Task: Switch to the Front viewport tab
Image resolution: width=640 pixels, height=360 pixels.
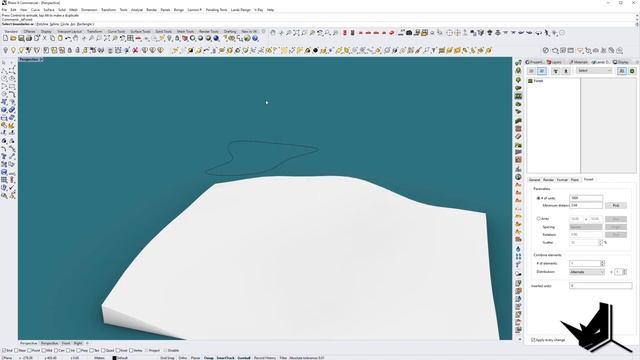Action: (66, 343)
